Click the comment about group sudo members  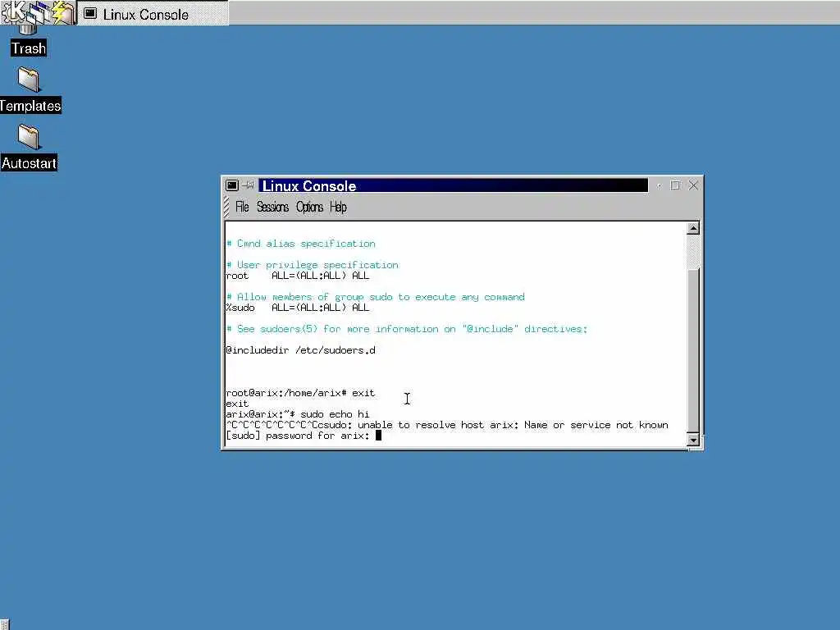[x=376, y=297]
